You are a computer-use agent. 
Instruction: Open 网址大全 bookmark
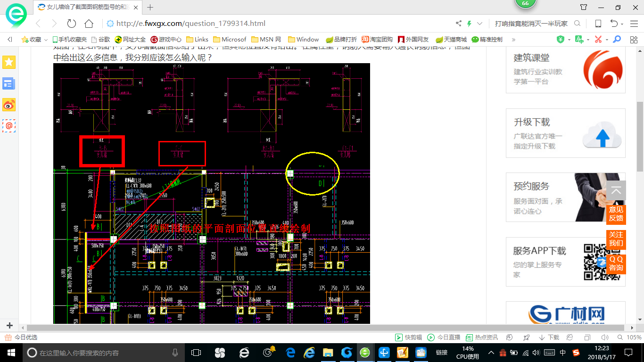tap(131, 40)
